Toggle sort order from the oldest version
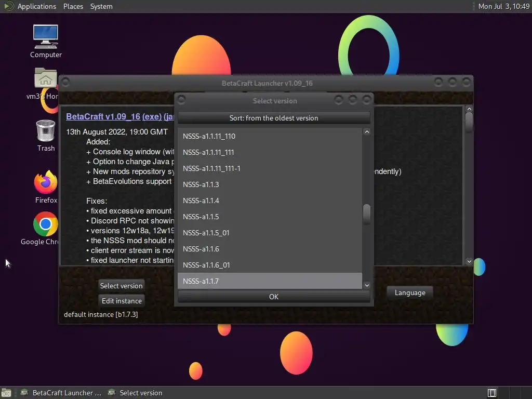Image resolution: width=532 pixels, height=399 pixels. (x=274, y=118)
